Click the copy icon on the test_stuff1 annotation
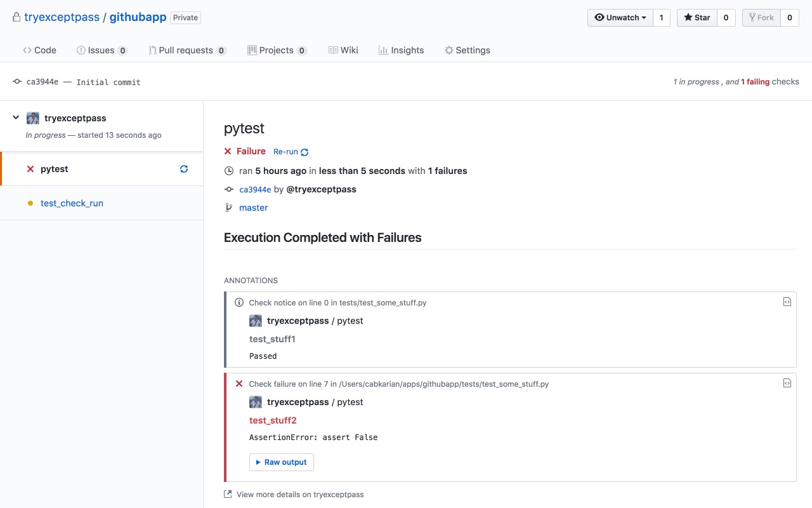This screenshot has width=812, height=508. (787, 302)
